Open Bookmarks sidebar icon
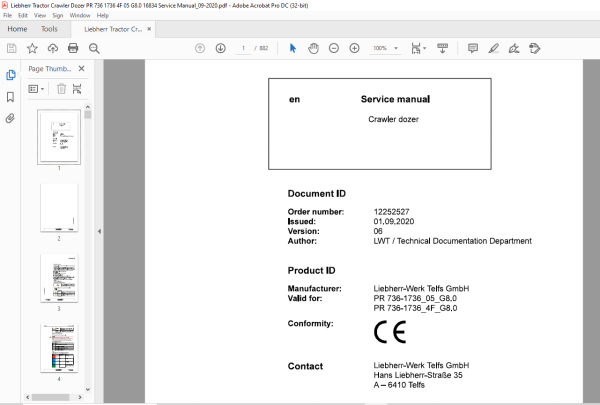Screen dimensions: 600x405 click(x=10, y=97)
